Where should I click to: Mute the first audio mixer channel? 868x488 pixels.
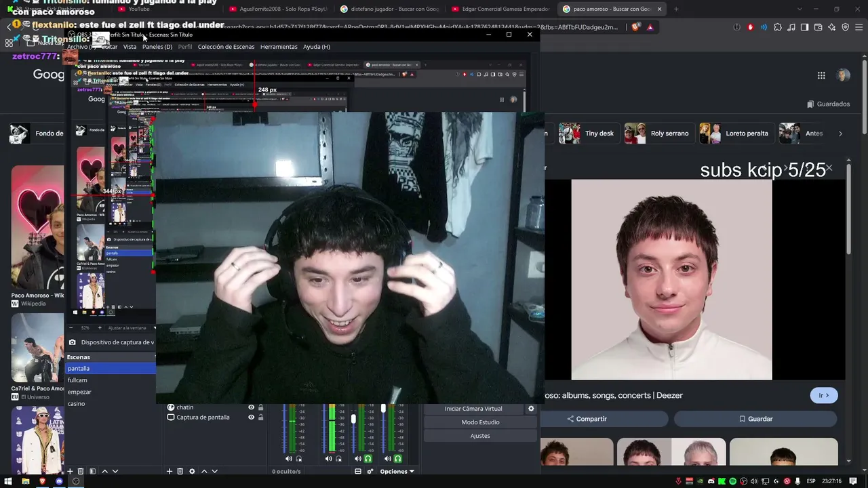coord(289,459)
